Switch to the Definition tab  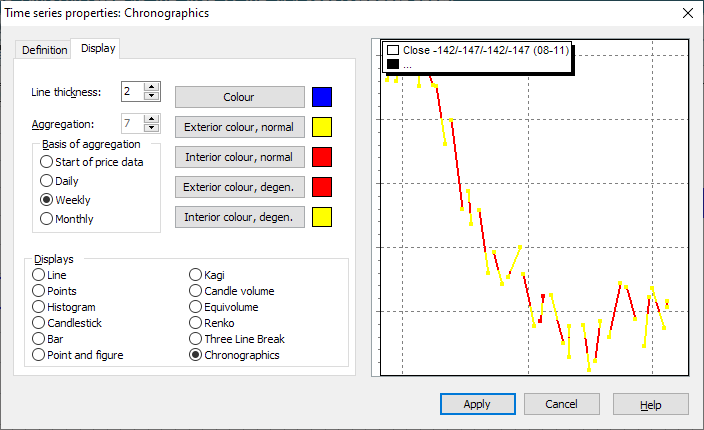tap(44, 50)
